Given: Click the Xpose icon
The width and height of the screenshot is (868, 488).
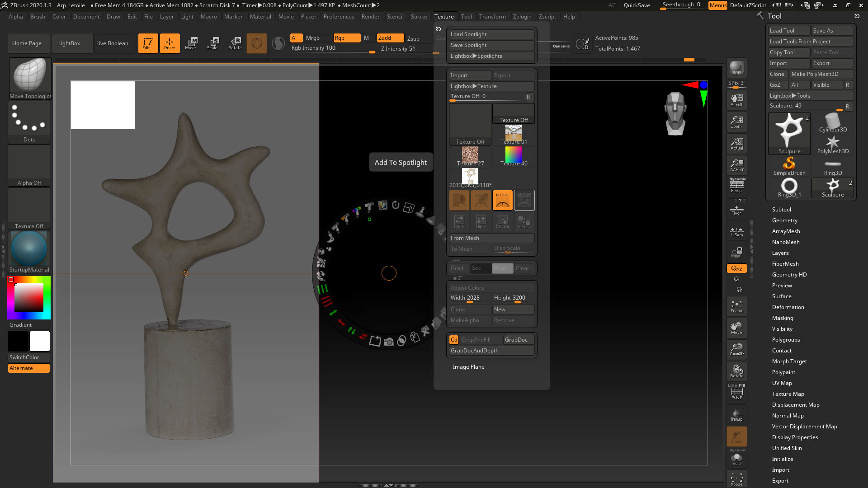Looking at the screenshot, I should point(736,479).
